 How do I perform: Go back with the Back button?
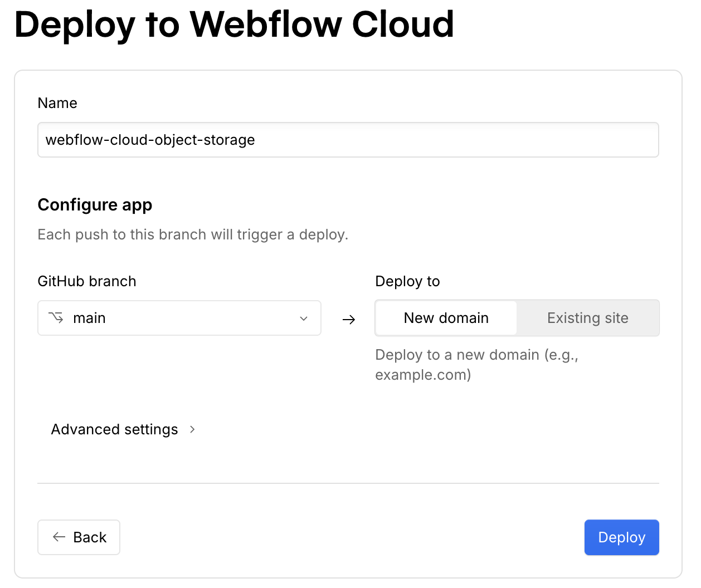point(79,537)
